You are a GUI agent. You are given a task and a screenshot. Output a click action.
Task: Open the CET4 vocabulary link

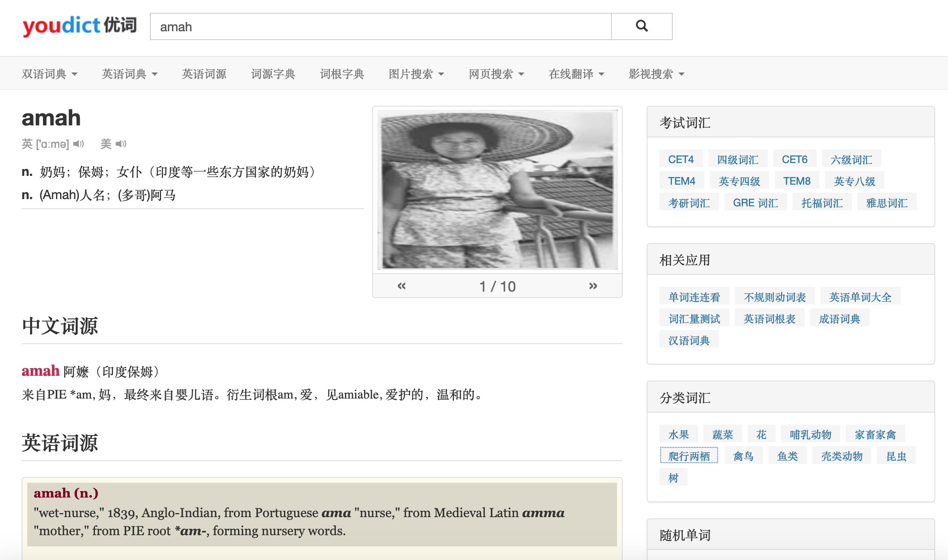[681, 159]
